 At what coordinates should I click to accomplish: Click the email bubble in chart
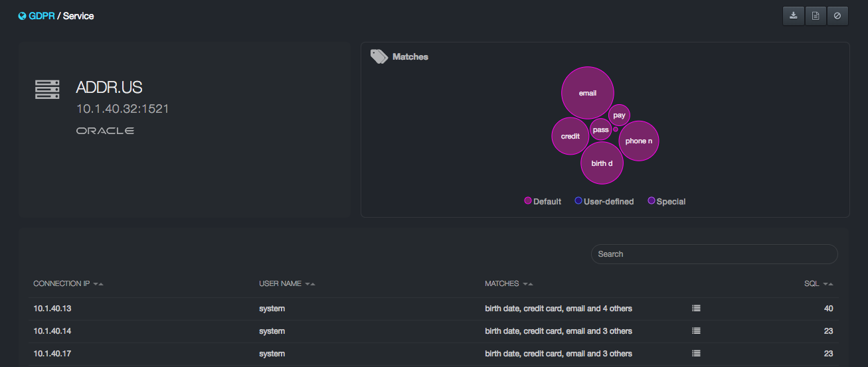point(587,93)
